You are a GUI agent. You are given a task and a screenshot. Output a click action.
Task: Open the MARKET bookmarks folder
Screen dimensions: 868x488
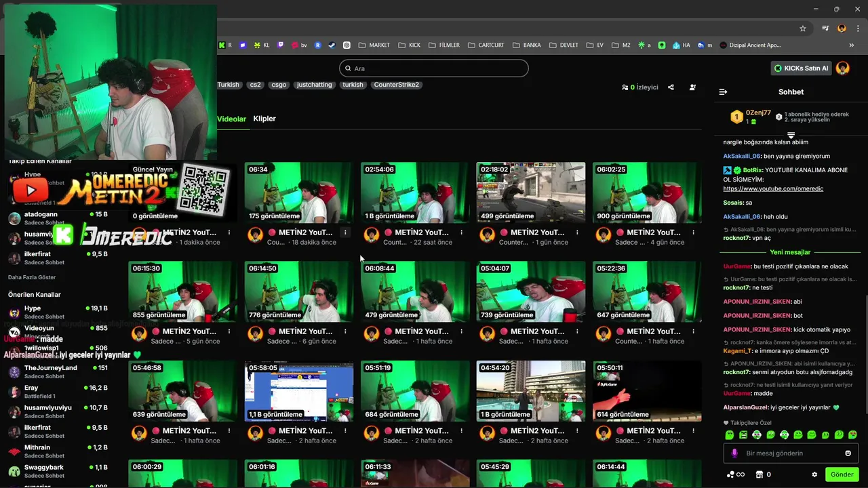[x=374, y=45]
